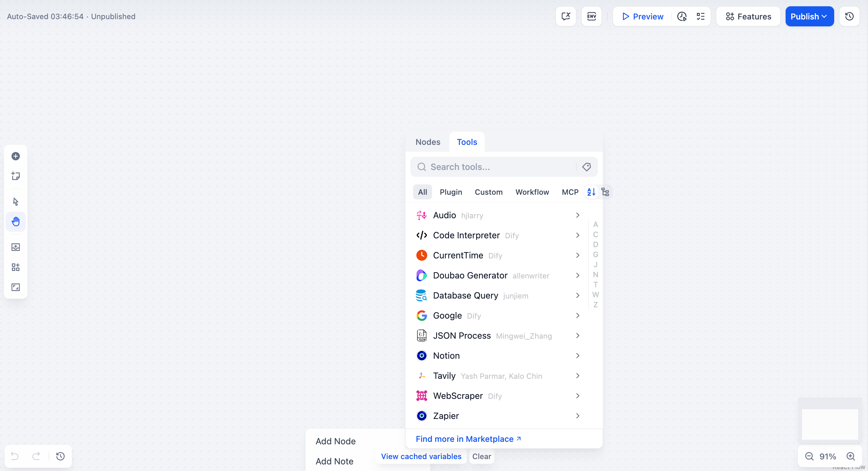
Task: Open the Publish dropdown
Action: (x=809, y=16)
